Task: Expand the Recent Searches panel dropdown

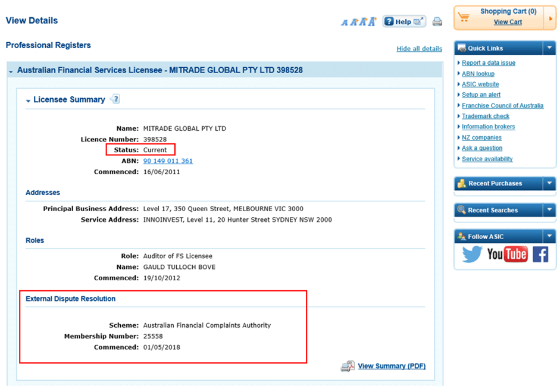Action: pos(549,210)
